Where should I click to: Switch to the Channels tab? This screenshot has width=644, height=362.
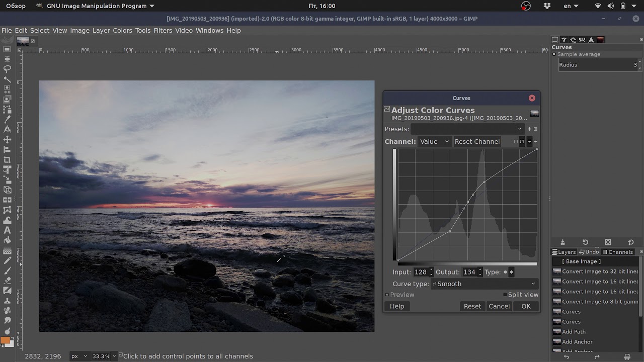point(618,252)
